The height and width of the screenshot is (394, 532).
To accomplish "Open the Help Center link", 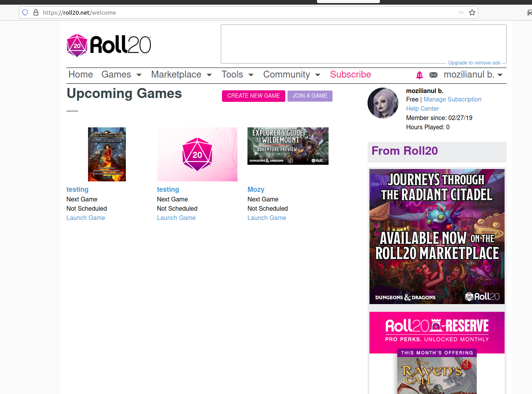I will [x=422, y=108].
